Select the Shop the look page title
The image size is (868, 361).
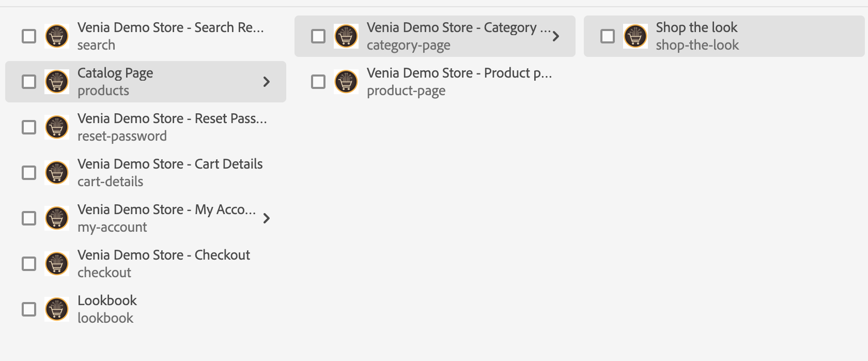pos(696,27)
